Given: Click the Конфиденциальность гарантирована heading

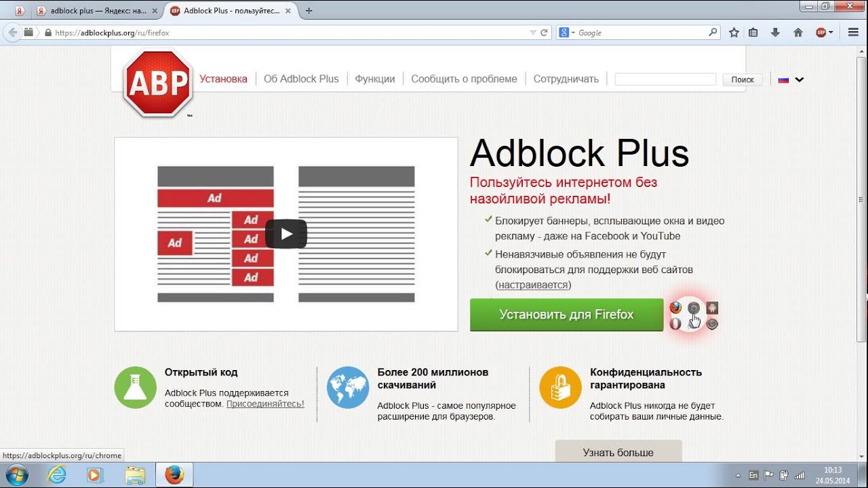Looking at the screenshot, I should point(646,378).
